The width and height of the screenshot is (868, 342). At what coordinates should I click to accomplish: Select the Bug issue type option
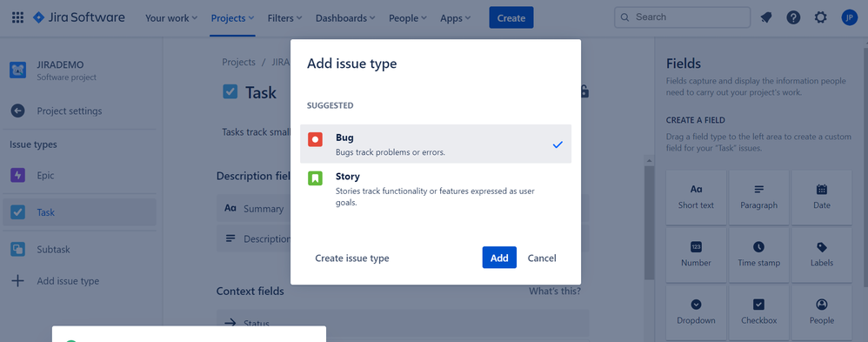click(436, 144)
